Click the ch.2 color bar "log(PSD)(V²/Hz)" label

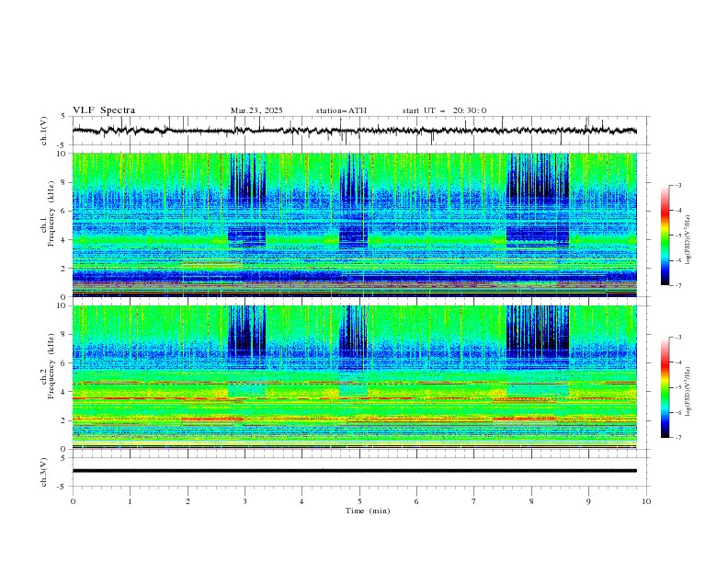688,391
